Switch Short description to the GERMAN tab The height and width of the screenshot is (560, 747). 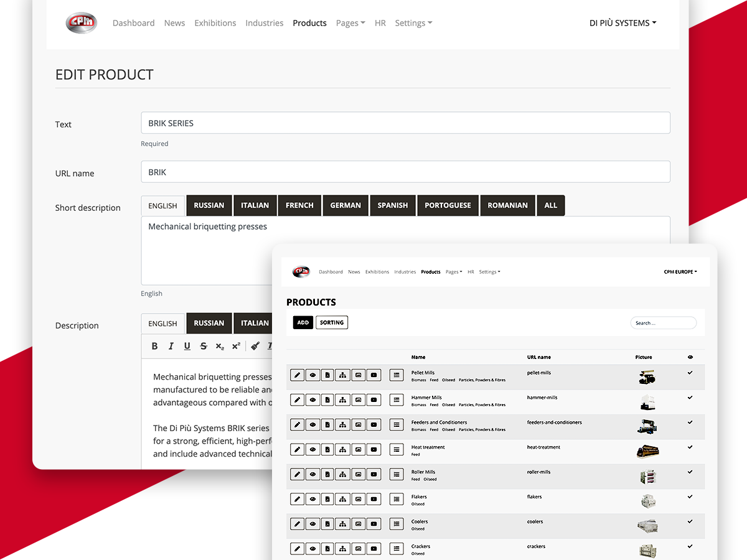[345, 205]
